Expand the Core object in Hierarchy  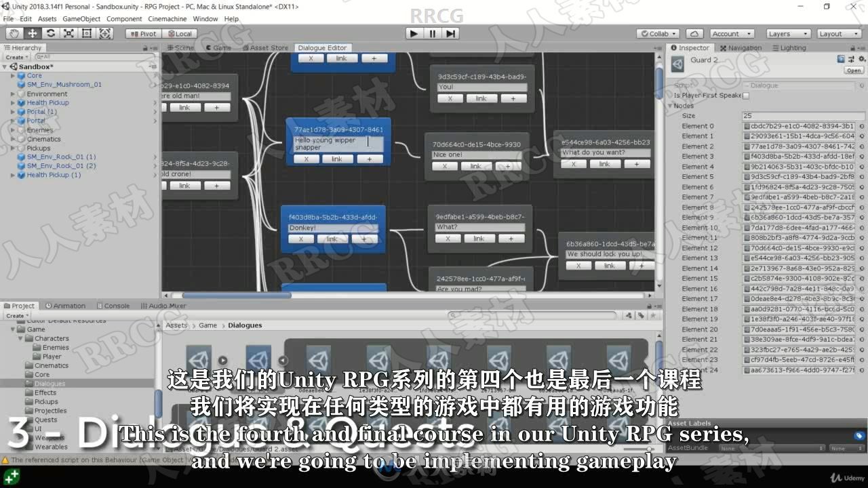pyautogui.click(x=13, y=76)
